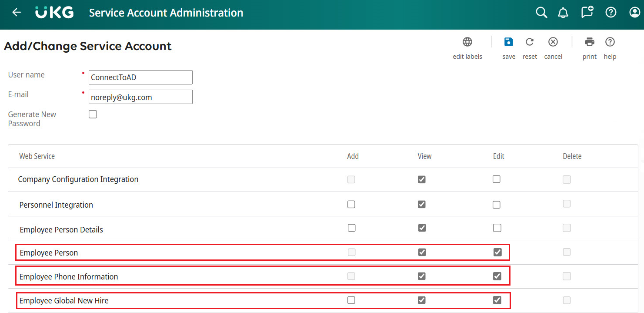Click the Web Service column header

coord(37,156)
